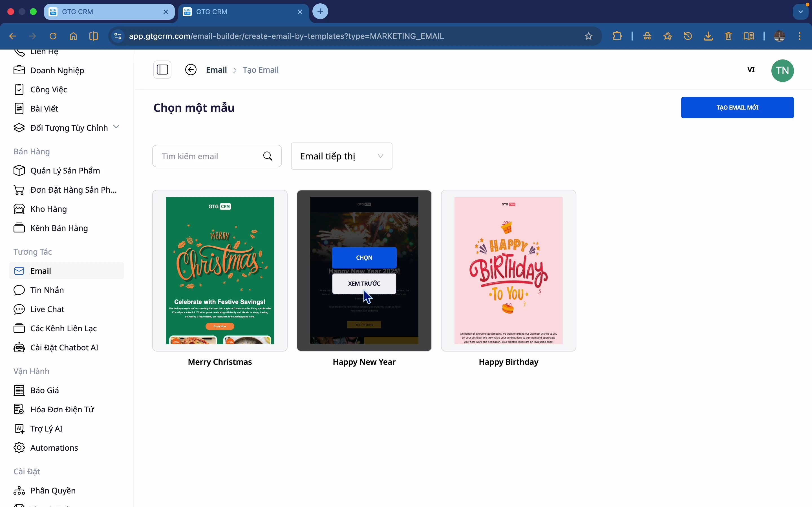This screenshot has width=812, height=507.
Task: Click the Kho Hàng warehouse icon
Action: pos(19,208)
